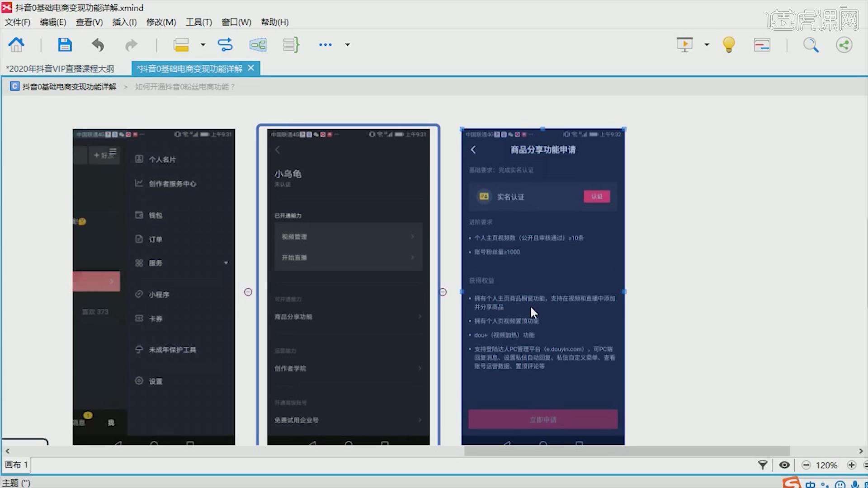Click breadcrumb 如何开通抖音0粉丝电商功能？

click(x=185, y=87)
